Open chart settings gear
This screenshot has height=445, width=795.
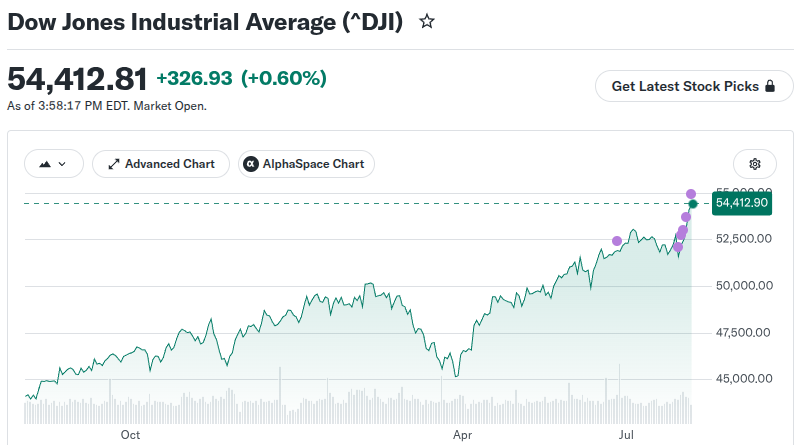755,164
